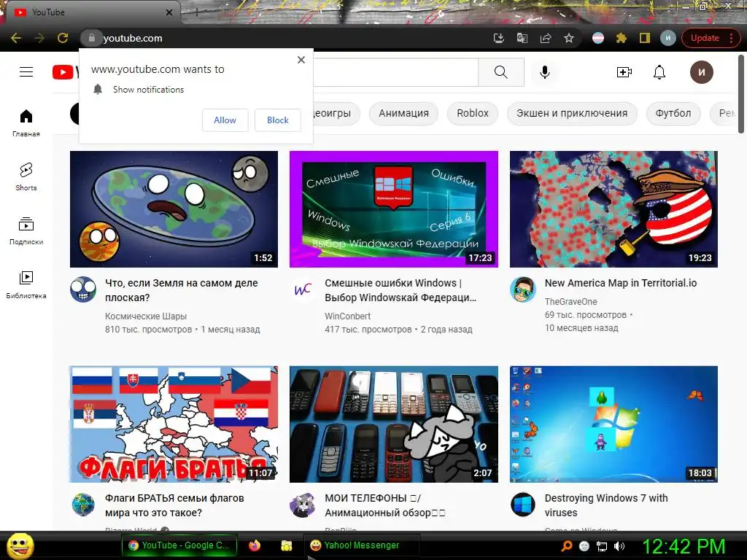747x560 pixels.
Task: Click the lock site info icon
Action: pyautogui.click(x=91, y=38)
